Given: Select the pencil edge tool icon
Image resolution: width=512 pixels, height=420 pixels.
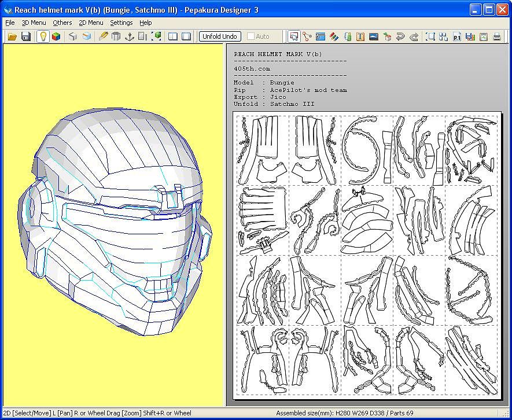Looking at the screenshot, I should pos(103,36).
